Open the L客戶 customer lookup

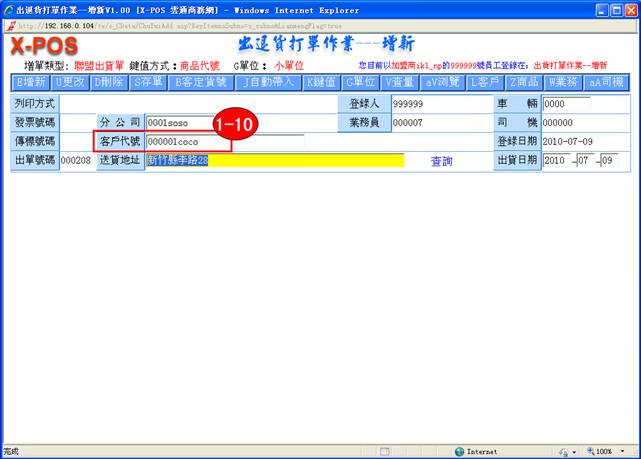487,82
